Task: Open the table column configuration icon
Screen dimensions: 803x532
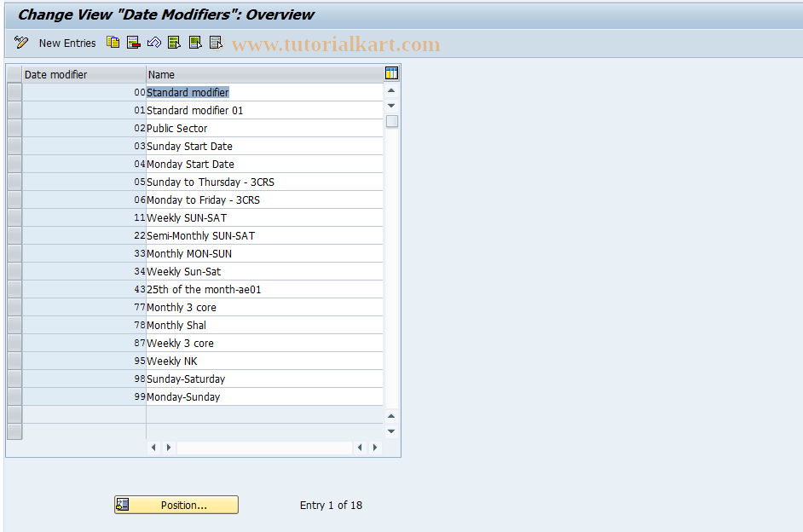Action: point(391,73)
